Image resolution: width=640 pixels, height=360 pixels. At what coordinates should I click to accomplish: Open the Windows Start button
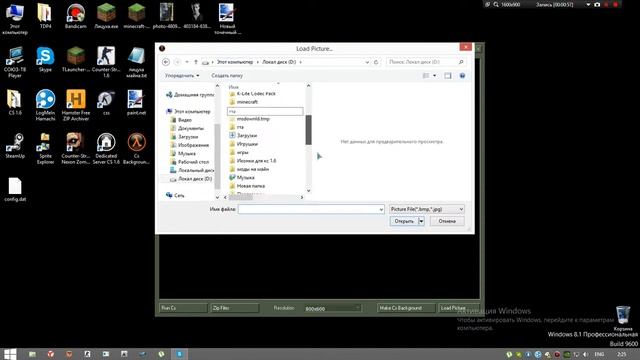[10, 354]
